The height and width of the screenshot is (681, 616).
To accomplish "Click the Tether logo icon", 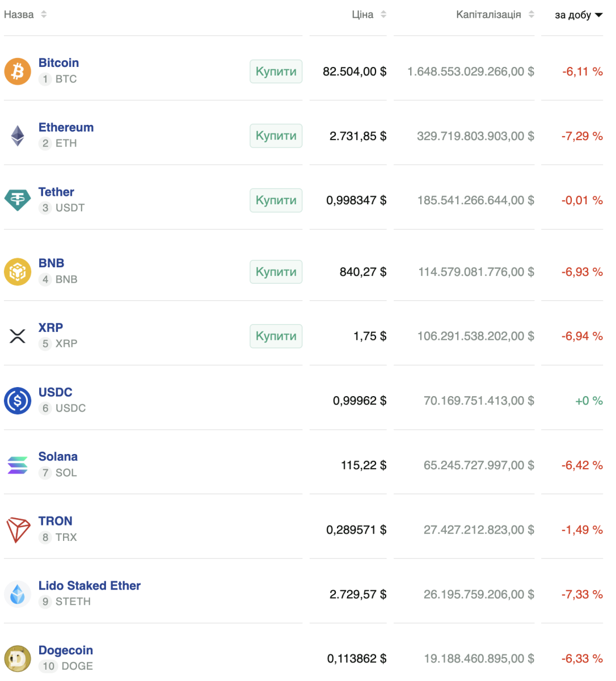I will coord(18,200).
